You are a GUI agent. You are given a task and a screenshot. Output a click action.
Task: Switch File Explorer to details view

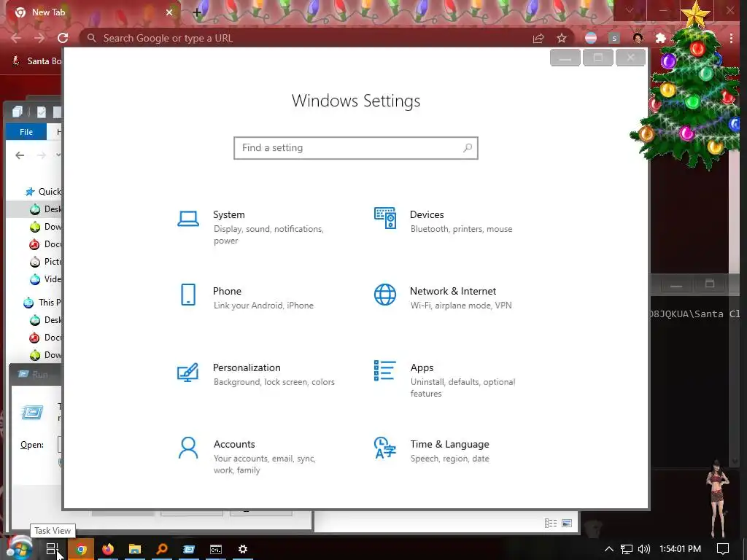(551, 524)
